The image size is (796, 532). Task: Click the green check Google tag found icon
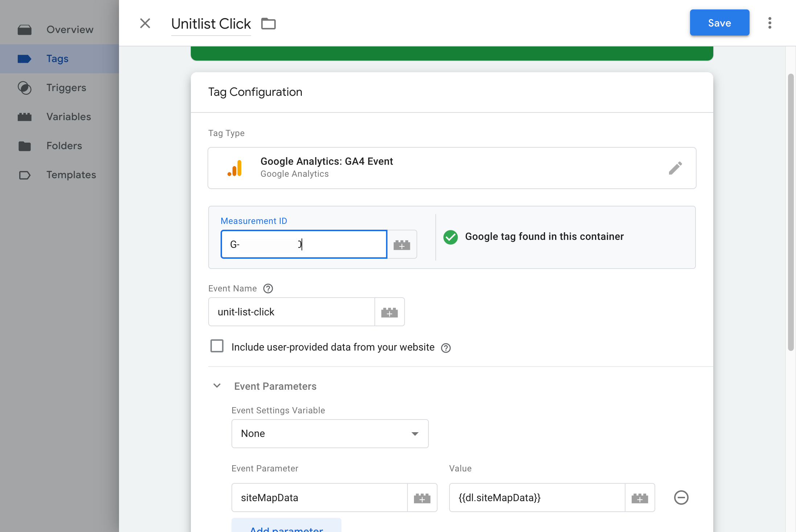click(451, 237)
